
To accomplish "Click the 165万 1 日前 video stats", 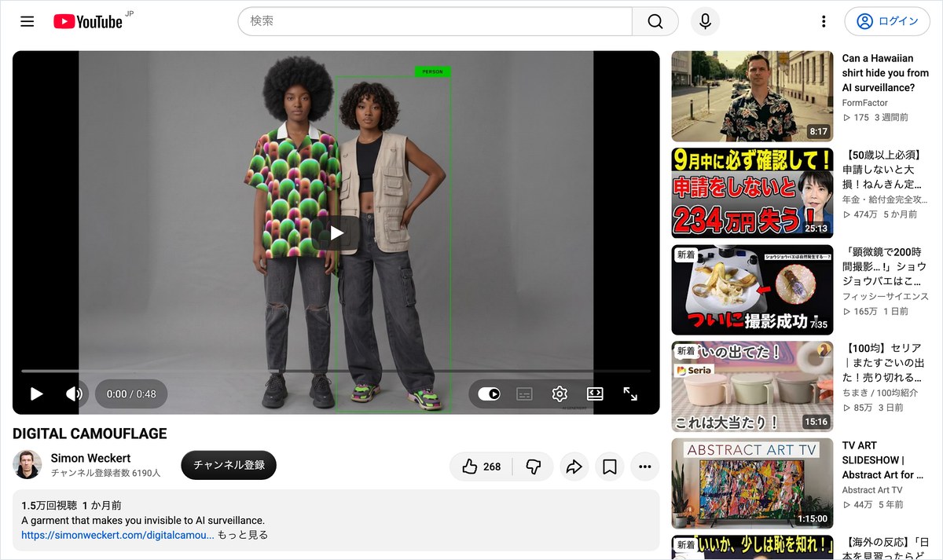I will tap(875, 311).
